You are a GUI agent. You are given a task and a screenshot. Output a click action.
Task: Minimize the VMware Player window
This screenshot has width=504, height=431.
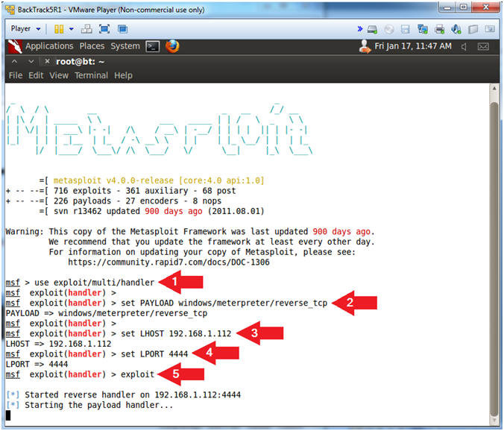click(x=448, y=7)
